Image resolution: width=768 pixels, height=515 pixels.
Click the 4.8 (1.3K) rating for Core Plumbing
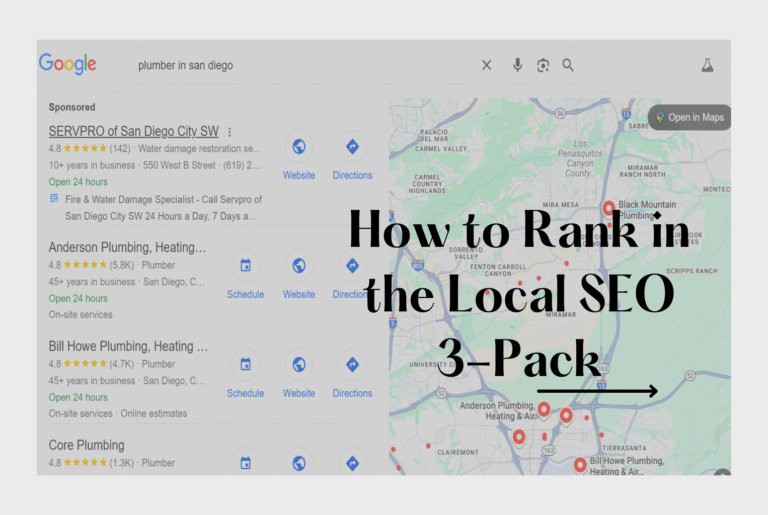(91, 463)
